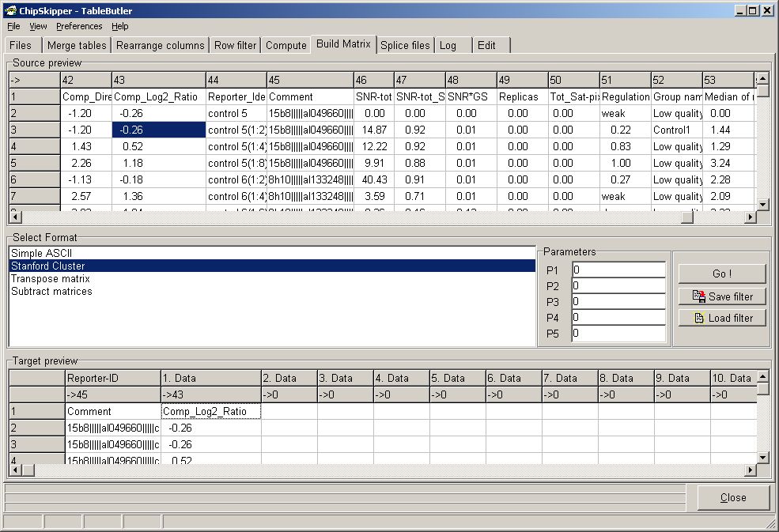Open the Splice files tab
The image size is (779, 532).
pyautogui.click(x=405, y=45)
